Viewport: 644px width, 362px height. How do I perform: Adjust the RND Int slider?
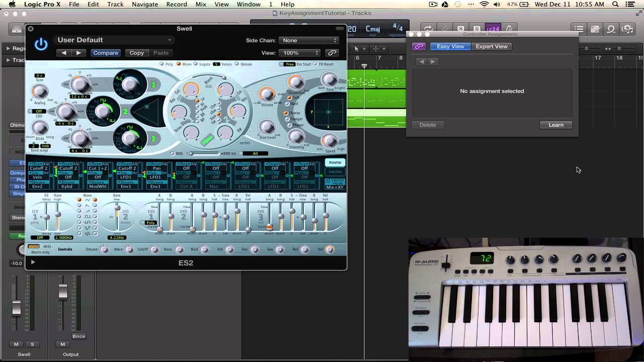[205, 153]
